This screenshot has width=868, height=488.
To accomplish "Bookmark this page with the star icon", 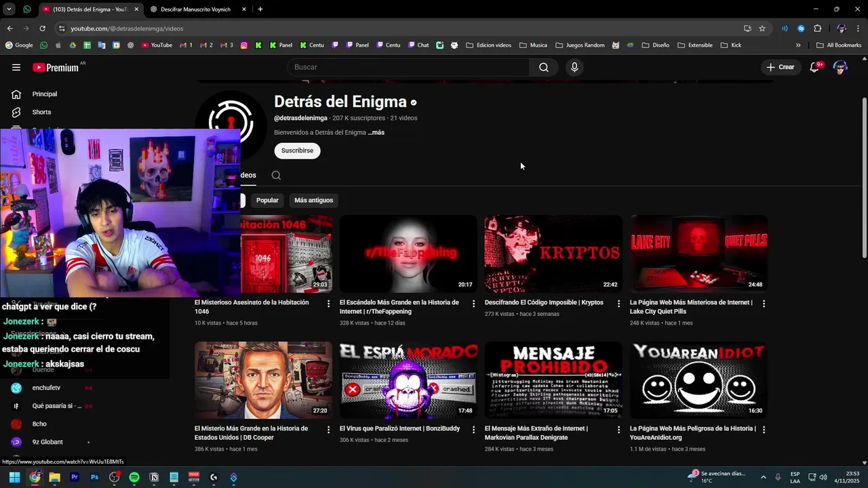I will [x=762, y=28].
